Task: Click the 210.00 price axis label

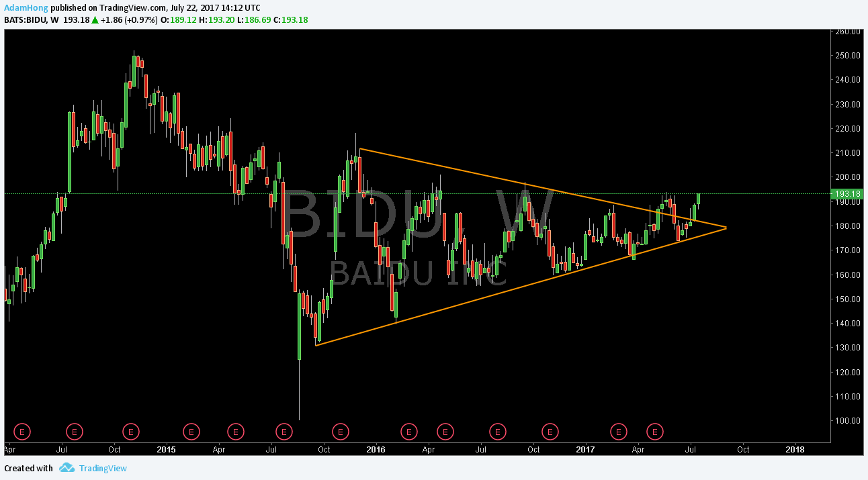Action: tap(848, 152)
